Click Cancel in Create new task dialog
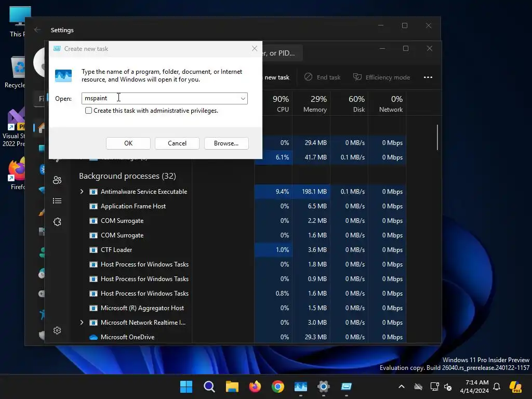This screenshot has width=532, height=399. (x=177, y=143)
